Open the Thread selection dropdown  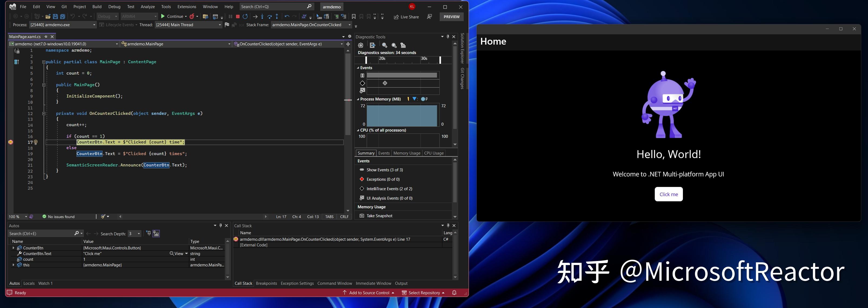tap(219, 25)
